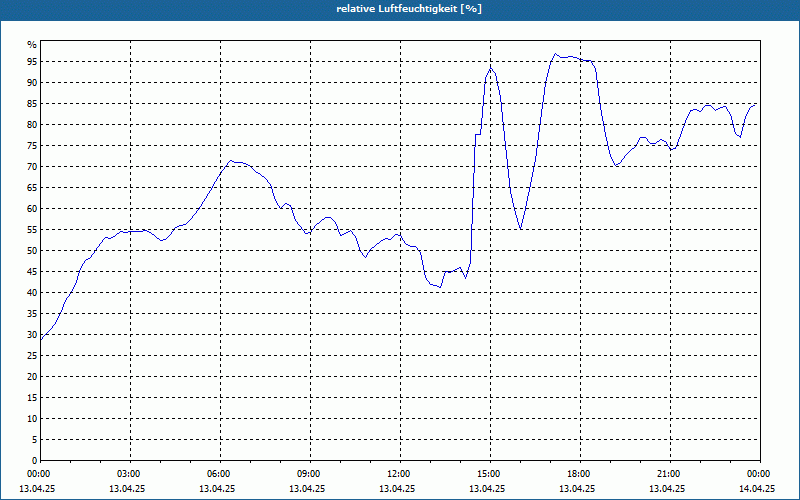Select the '03:00' time label
The image size is (800, 500).
coord(129,474)
